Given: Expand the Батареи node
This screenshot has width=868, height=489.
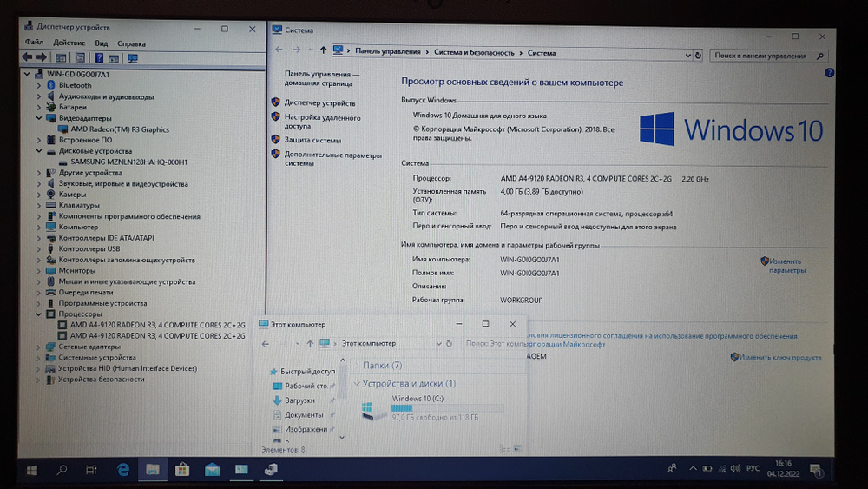Looking at the screenshot, I should click(x=39, y=108).
